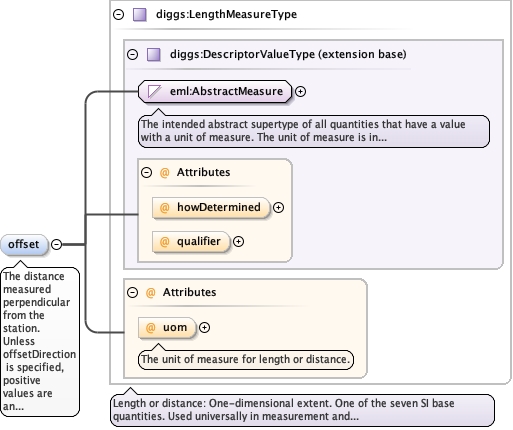Collapse diggs:DescriptorValueType extension base
This screenshot has width=513, height=430.
[132, 54]
